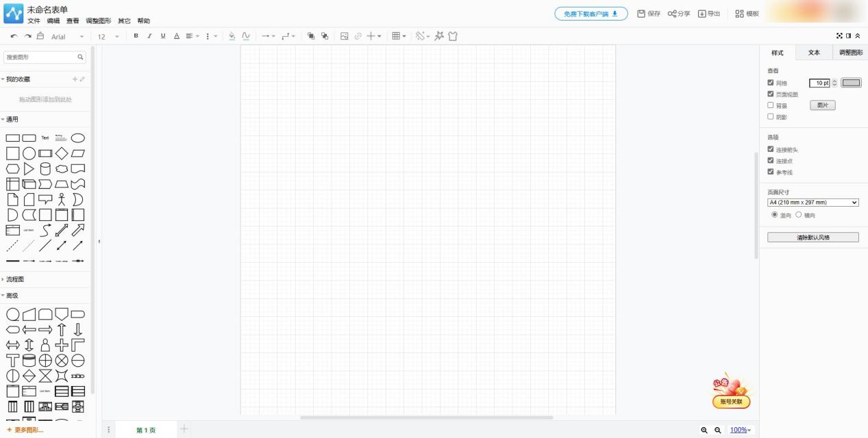Select the diamond shape in the 通用 palette
The width and height of the screenshot is (868, 438).
coord(62,153)
